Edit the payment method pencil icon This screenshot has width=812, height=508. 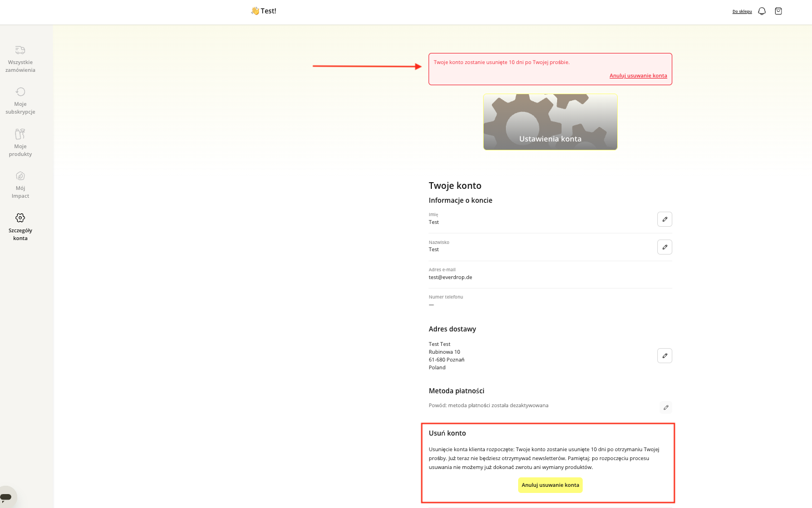click(666, 407)
